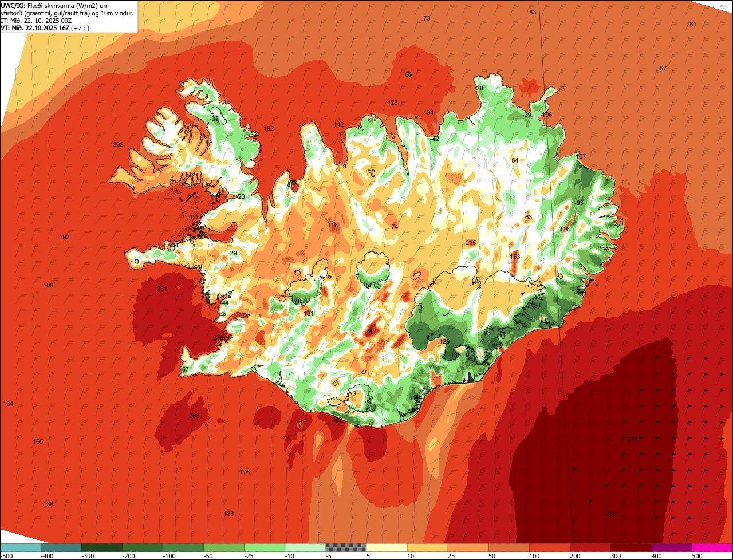Click the value 136 in the southwest sea
Screen dimensions: 733x560
click(x=48, y=504)
